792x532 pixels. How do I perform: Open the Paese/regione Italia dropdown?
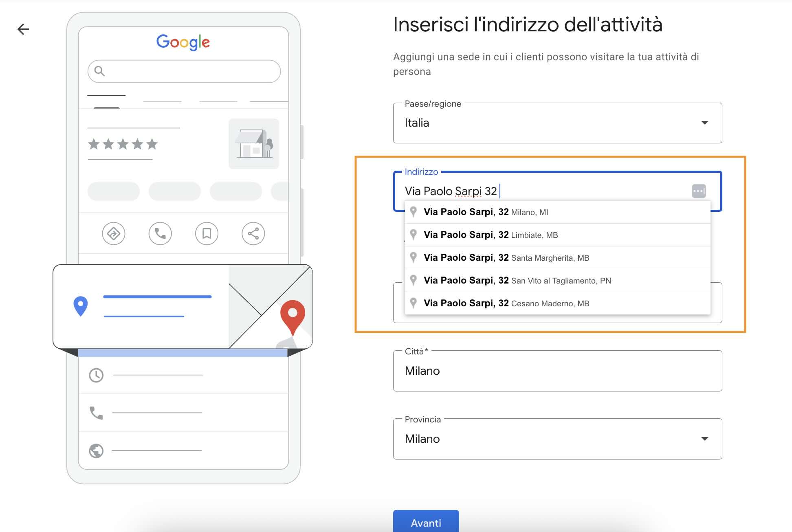(x=557, y=123)
